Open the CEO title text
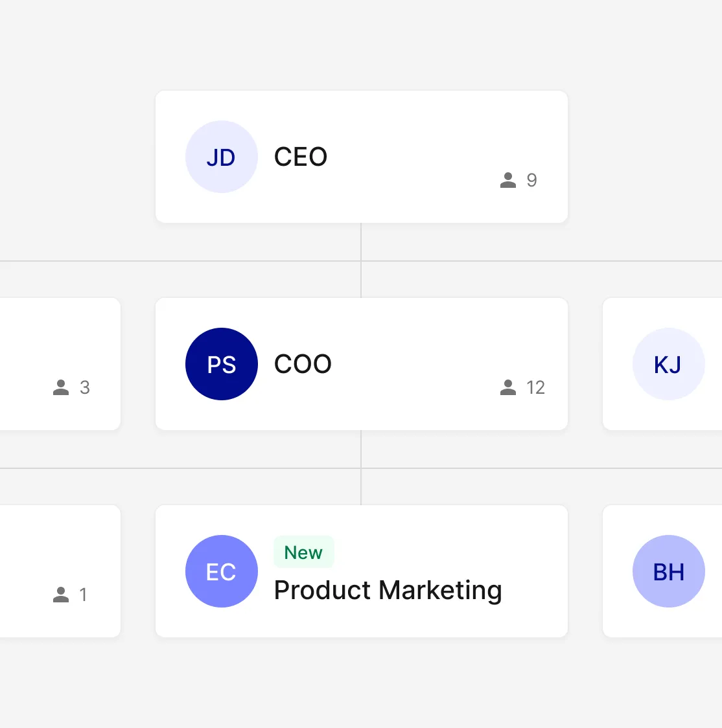The height and width of the screenshot is (728, 722). [x=301, y=157]
